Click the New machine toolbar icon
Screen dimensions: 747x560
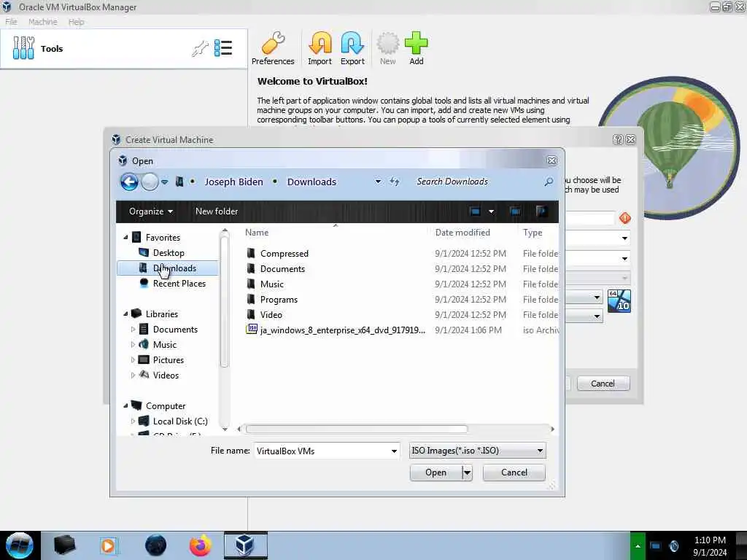(388, 48)
